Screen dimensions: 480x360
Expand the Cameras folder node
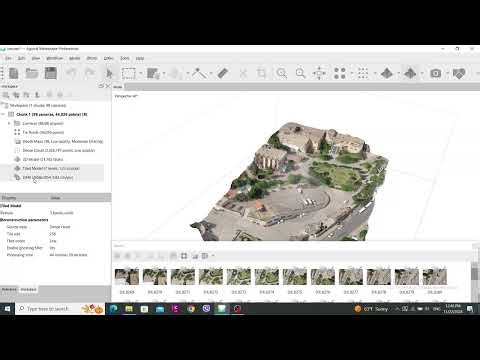tap(9, 123)
